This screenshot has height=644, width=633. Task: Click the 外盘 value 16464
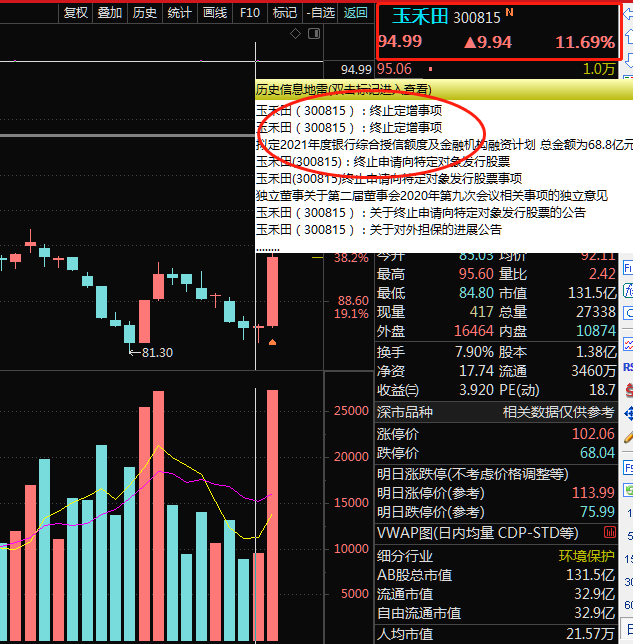point(474,331)
